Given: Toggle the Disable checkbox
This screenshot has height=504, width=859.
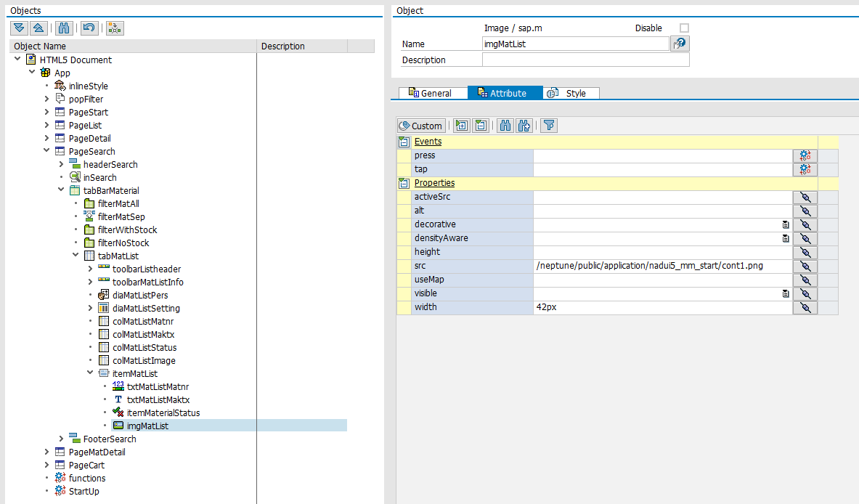Looking at the screenshot, I should [684, 28].
